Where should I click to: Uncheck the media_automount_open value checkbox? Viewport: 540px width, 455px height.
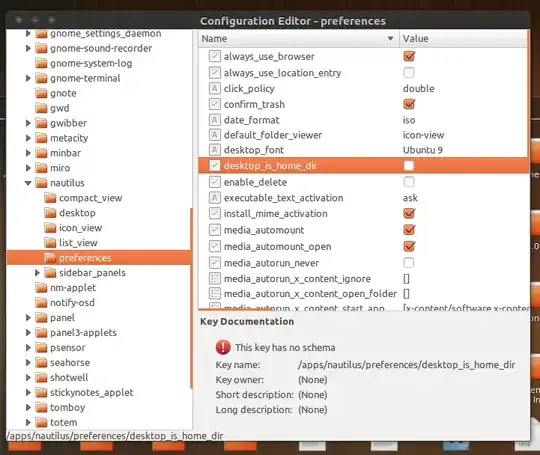(x=409, y=246)
